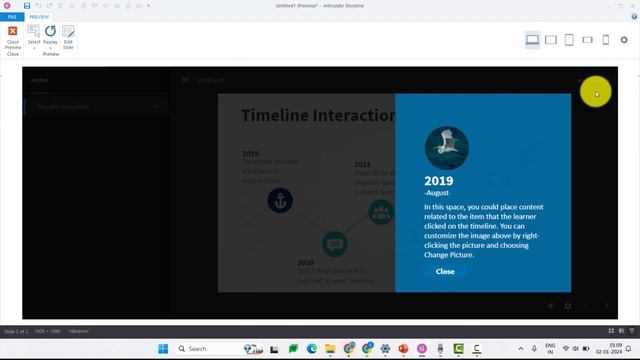Show hidden system tray icons chevron
The height and width of the screenshot is (360, 640).
[x=521, y=349]
